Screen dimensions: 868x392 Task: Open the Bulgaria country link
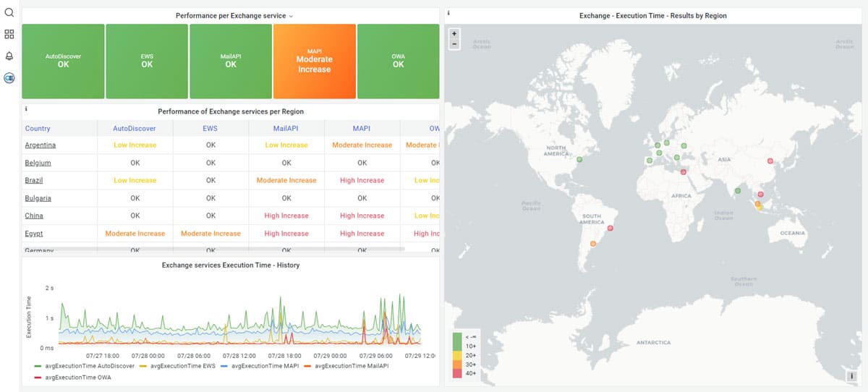pos(38,198)
